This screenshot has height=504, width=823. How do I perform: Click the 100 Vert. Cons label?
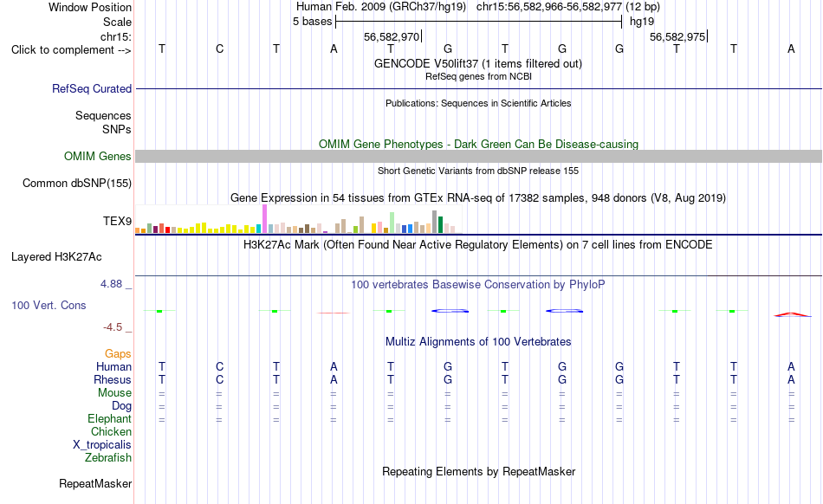49,305
